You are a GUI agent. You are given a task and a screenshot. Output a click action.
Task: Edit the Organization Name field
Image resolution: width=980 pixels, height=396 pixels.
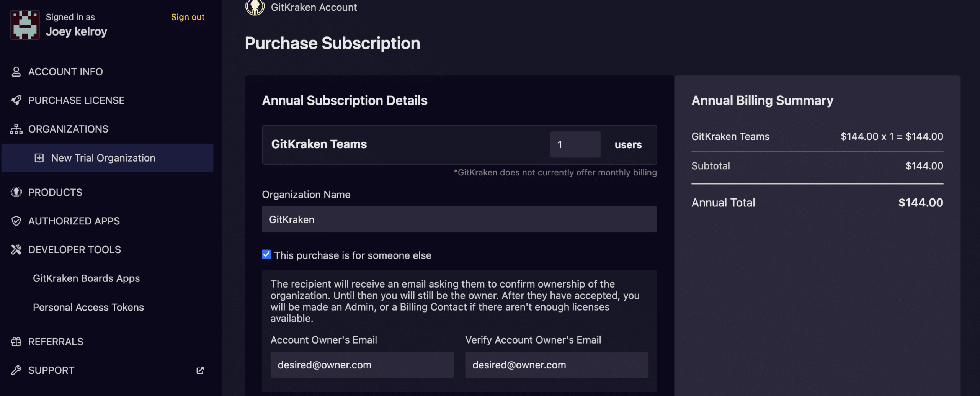[x=459, y=219]
